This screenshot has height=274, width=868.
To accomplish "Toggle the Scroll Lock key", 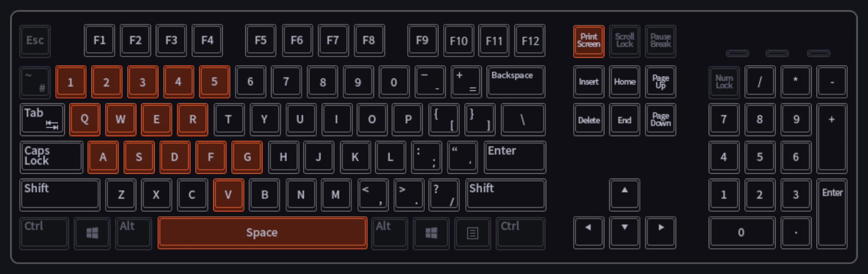I will click(624, 41).
